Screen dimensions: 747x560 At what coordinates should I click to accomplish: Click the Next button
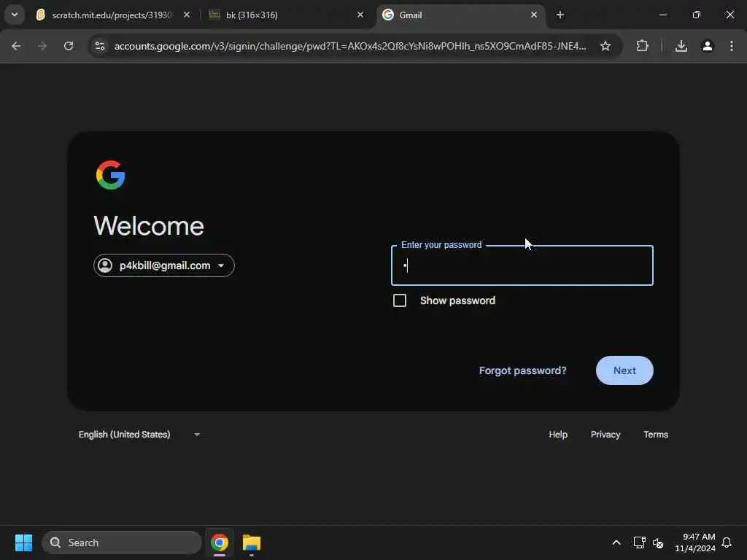coord(624,370)
